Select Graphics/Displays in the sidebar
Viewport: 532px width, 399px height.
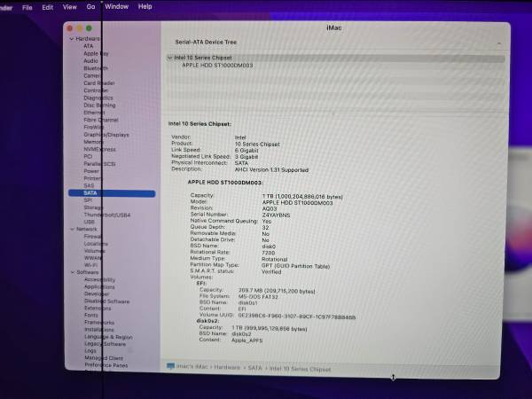106,135
